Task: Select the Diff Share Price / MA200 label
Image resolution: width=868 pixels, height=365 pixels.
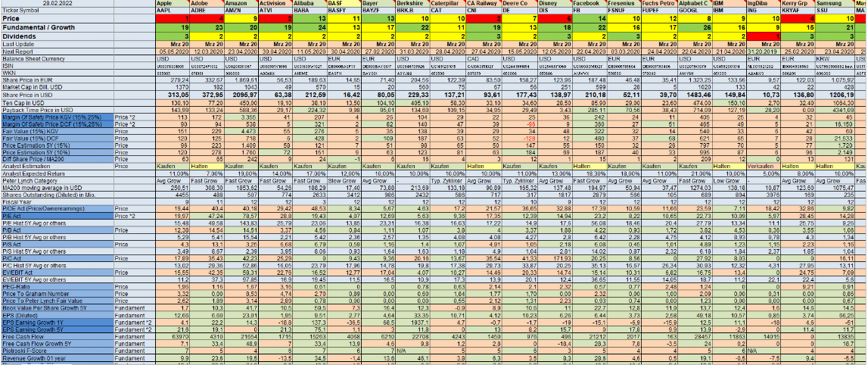Action: pos(57,160)
